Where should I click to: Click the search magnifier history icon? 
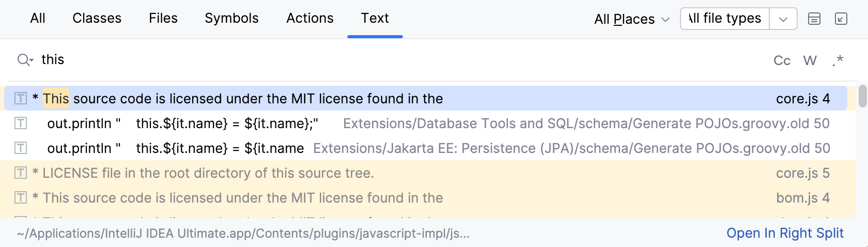(24, 60)
